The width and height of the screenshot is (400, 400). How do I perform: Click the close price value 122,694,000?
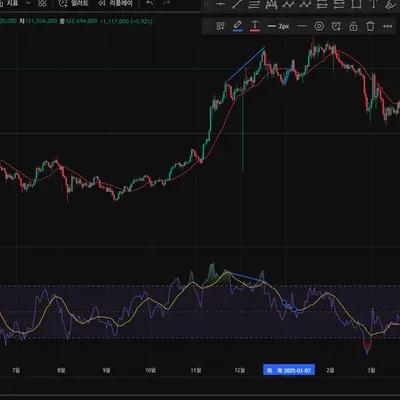tap(81, 21)
